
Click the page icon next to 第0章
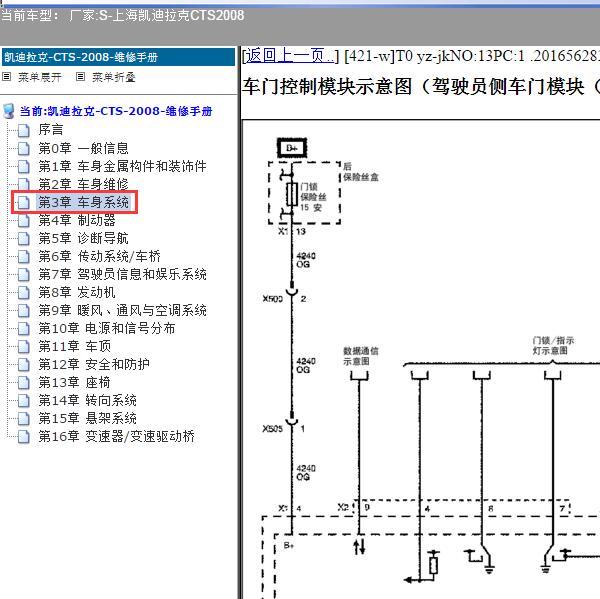click(x=24, y=148)
